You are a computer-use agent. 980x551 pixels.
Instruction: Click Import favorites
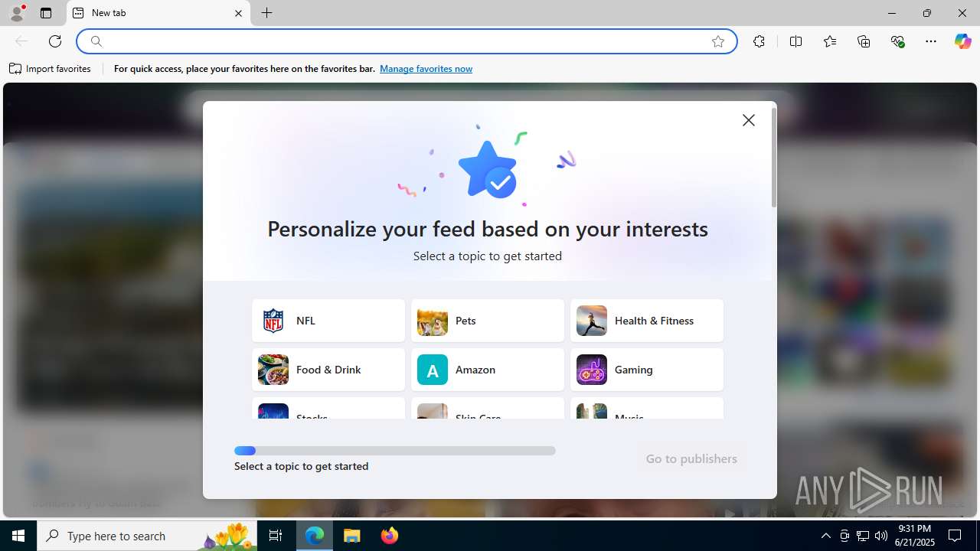tap(50, 69)
